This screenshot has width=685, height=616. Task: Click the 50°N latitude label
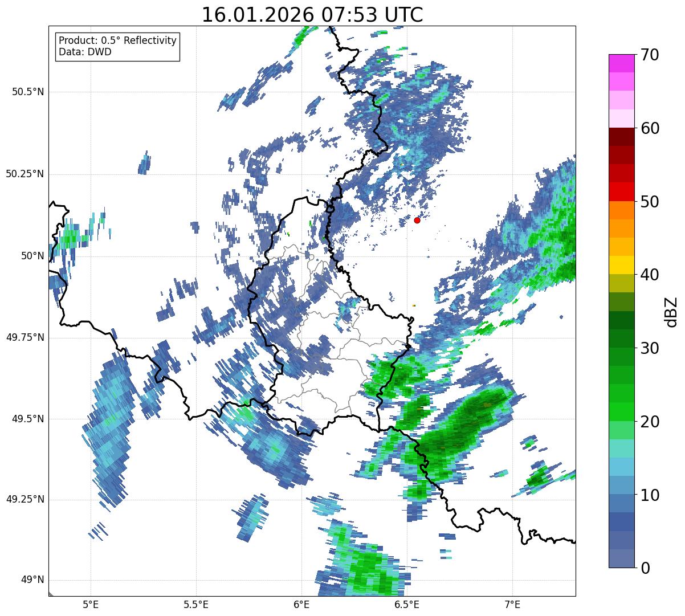coord(32,256)
